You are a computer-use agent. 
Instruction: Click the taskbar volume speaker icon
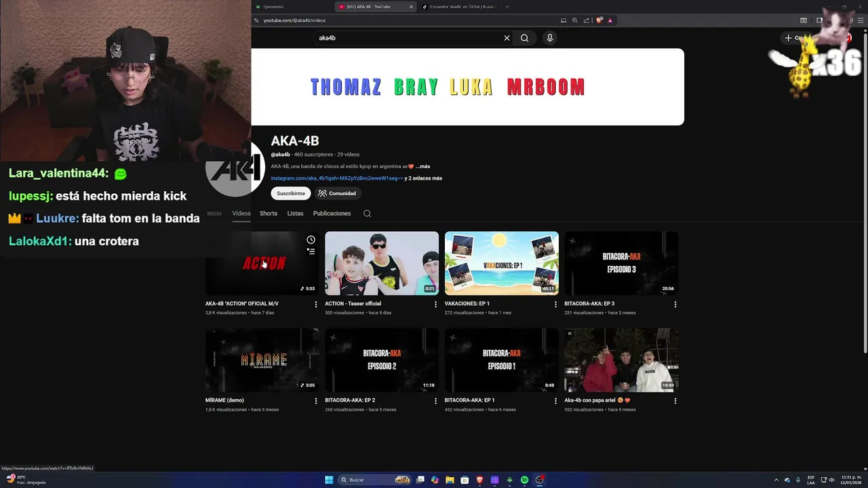[832, 480]
